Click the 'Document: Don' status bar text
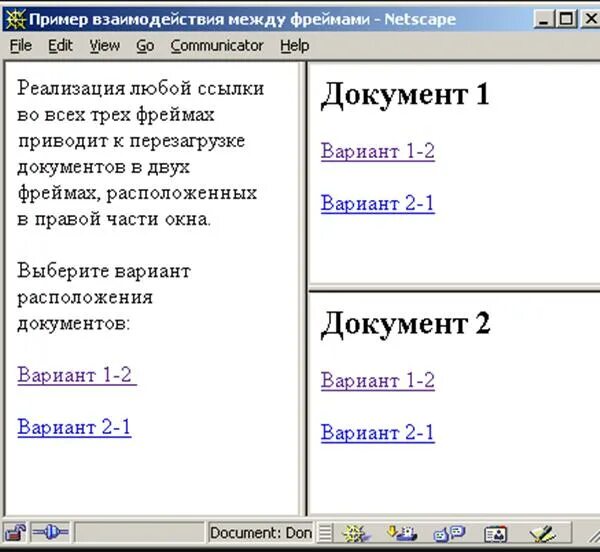The width and height of the screenshot is (600, 552). [x=261, y=533]
